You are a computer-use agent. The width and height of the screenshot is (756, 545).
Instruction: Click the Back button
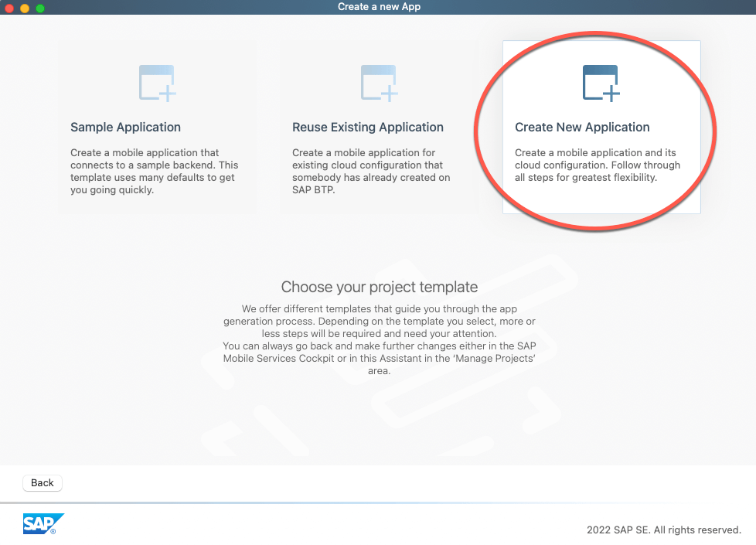pyautogui.click(x=43, y=483)
